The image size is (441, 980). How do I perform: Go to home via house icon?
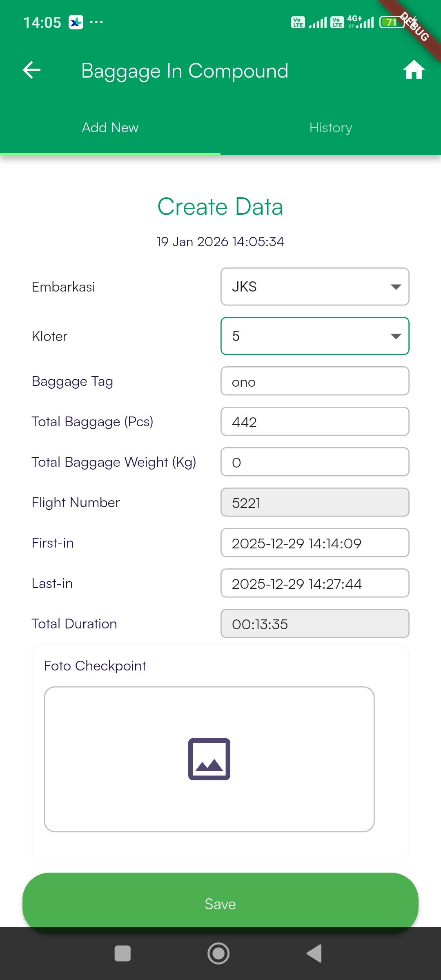click(414, 70)
